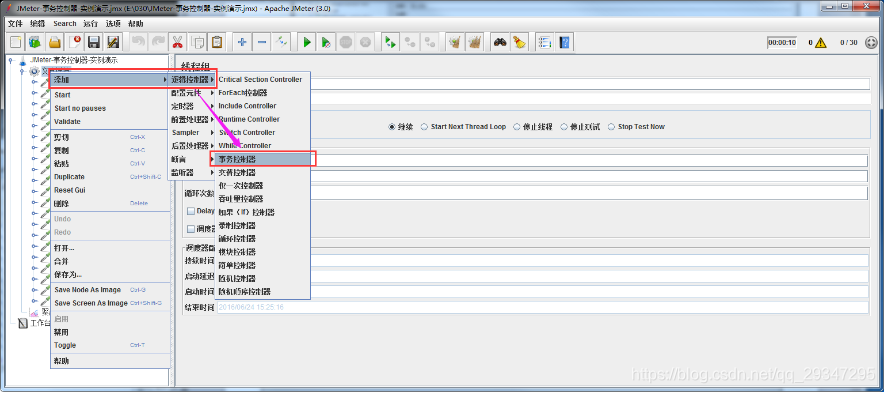Save the test plan with floppy icon
This screenshot has width=885, height=393.
pos(93,42)
